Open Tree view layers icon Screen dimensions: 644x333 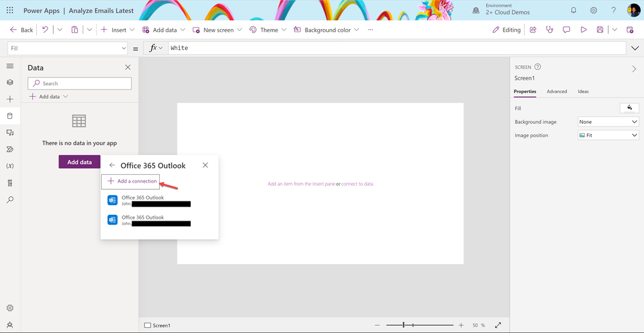10,82
